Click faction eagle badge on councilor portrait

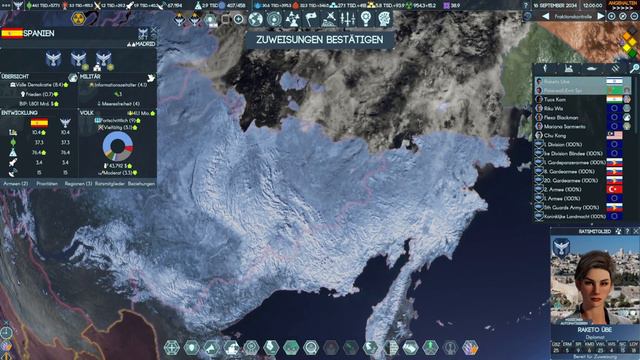561,248
